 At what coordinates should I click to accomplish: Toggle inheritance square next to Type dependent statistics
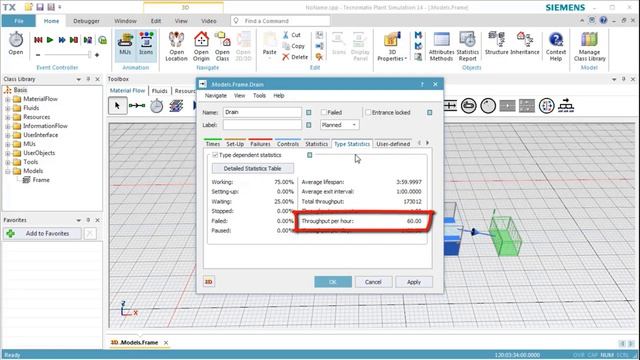click(309, 155)
